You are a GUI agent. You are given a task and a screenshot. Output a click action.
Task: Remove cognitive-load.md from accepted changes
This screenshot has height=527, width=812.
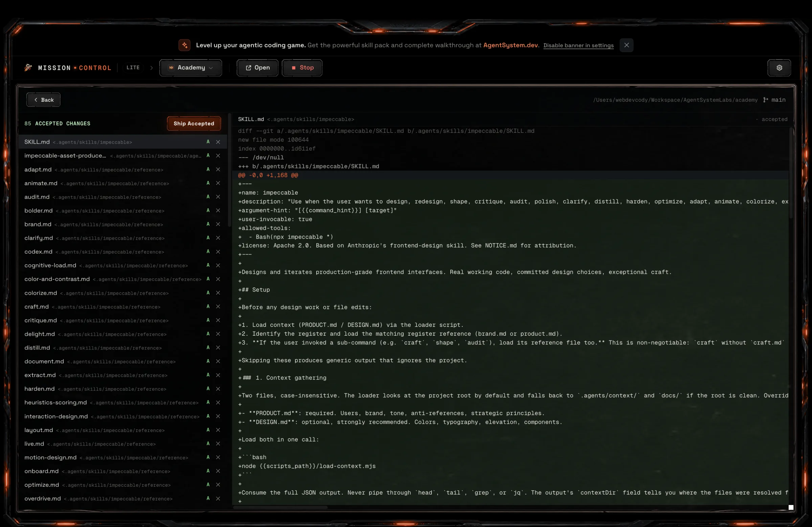coord(218,265)
